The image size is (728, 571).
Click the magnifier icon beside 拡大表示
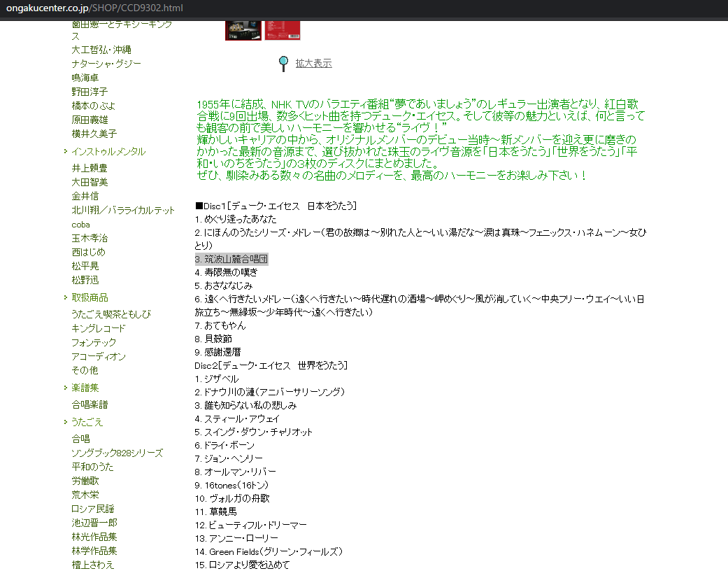tap(283, 64)
